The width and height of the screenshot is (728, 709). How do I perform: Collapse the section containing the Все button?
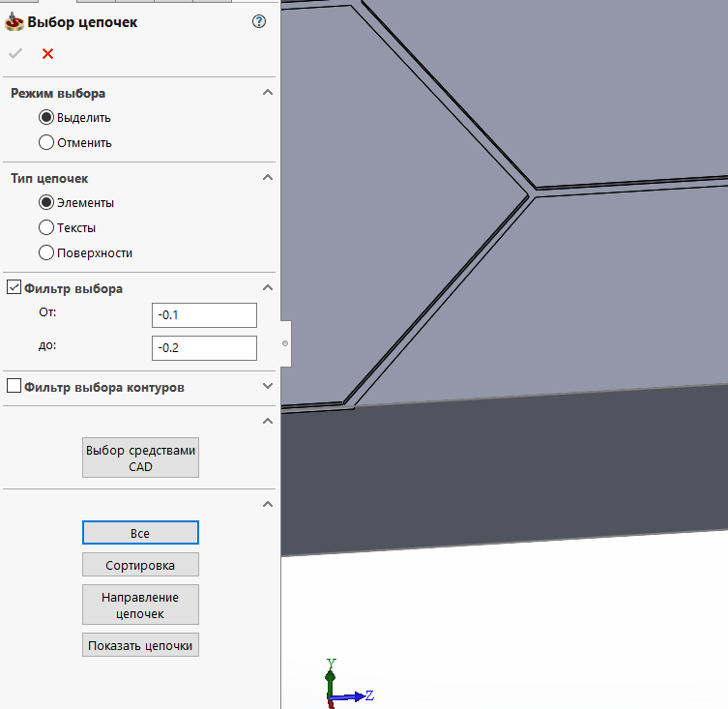268,504
